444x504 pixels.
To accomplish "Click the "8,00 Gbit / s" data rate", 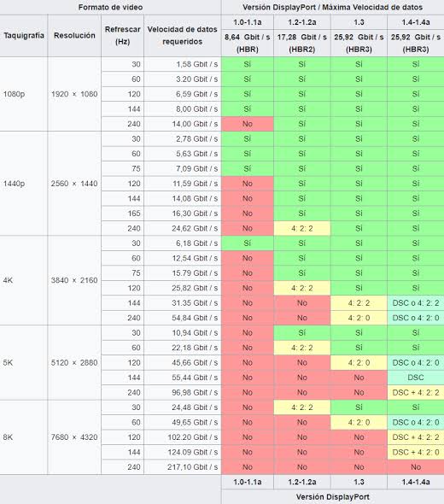I will click(197, 109).
